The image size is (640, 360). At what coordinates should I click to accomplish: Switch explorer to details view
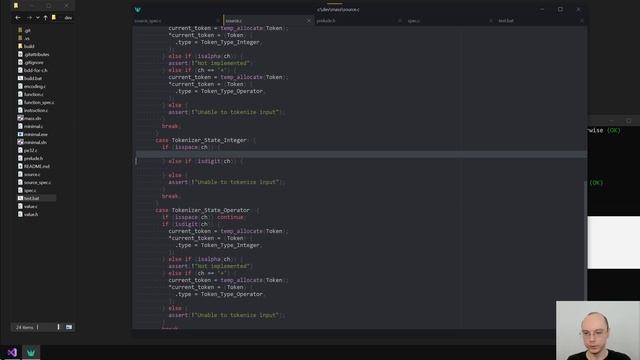click(x=58, y=327)
